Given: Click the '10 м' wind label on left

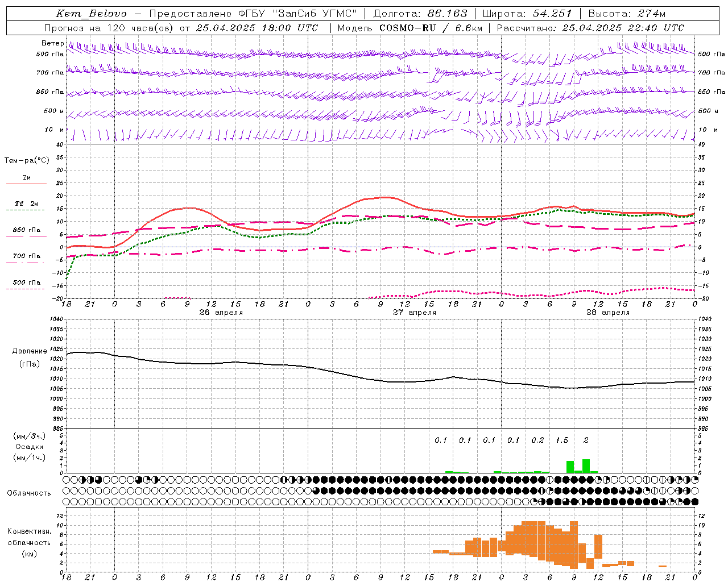Looking at the screenshot, I should click(x=55, y=130).
